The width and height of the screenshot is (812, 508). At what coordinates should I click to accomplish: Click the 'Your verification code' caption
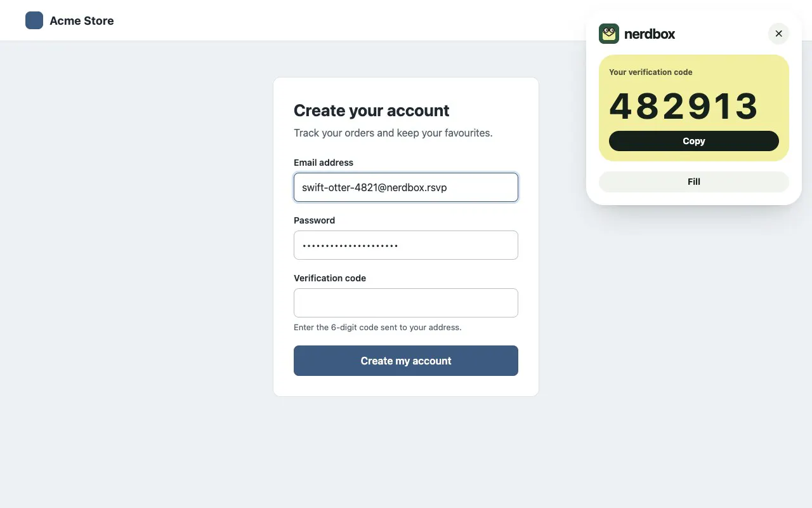[651, 72]
